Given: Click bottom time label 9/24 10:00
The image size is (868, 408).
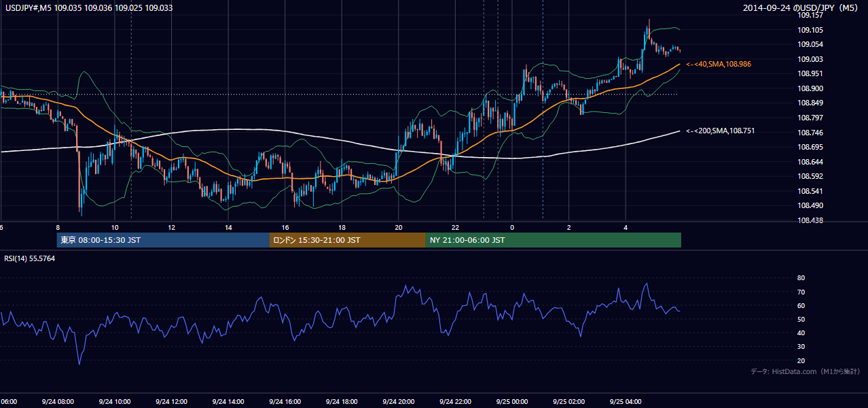Looking at the screenshot, I should pyautogui.click(x=114, y=402).
